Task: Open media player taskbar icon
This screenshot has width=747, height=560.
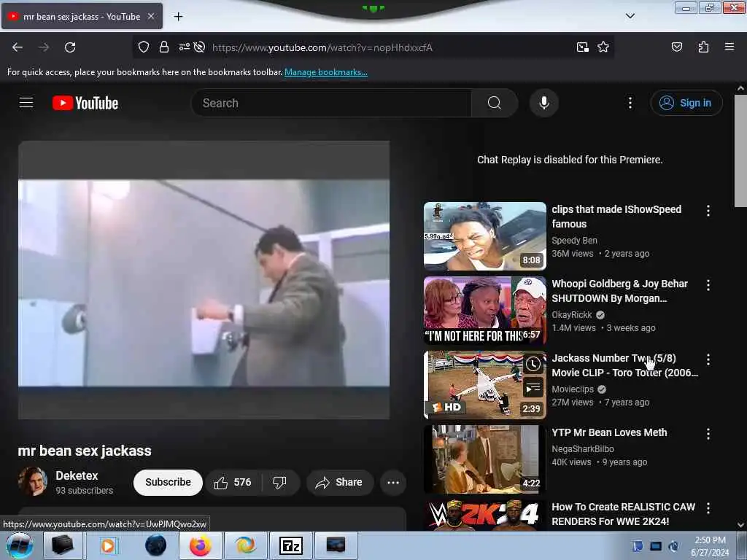Action: pos(108,545)
